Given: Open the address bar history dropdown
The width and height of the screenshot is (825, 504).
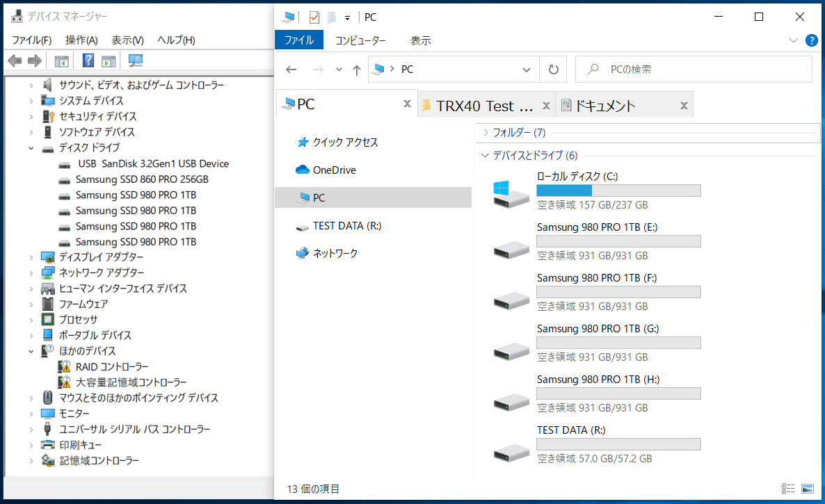Looking at the screenshot, I should click(526, 70).
